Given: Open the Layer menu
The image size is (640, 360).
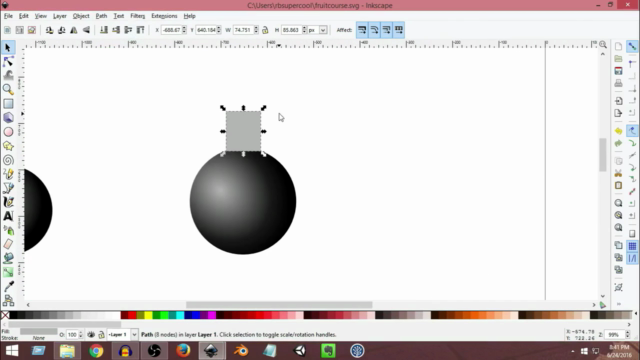Looking at the screenshot, I should click(x=60, y=16).
